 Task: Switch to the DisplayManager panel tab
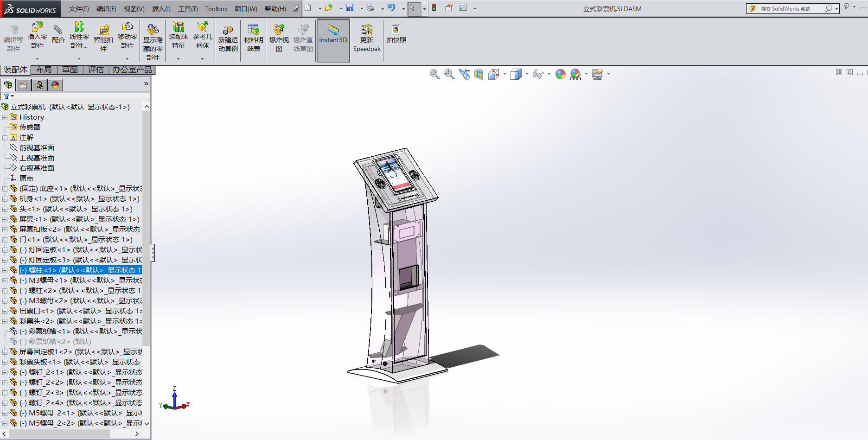coord(55,85)
